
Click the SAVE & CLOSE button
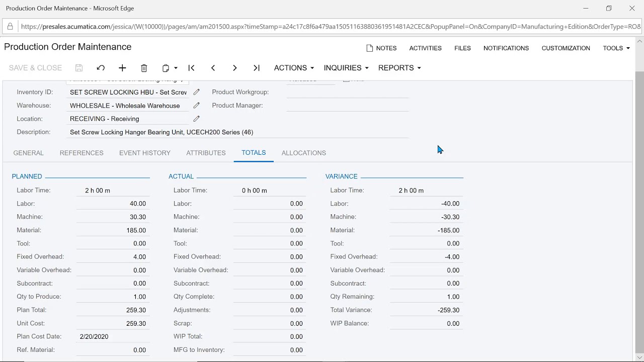click(36, 68)
